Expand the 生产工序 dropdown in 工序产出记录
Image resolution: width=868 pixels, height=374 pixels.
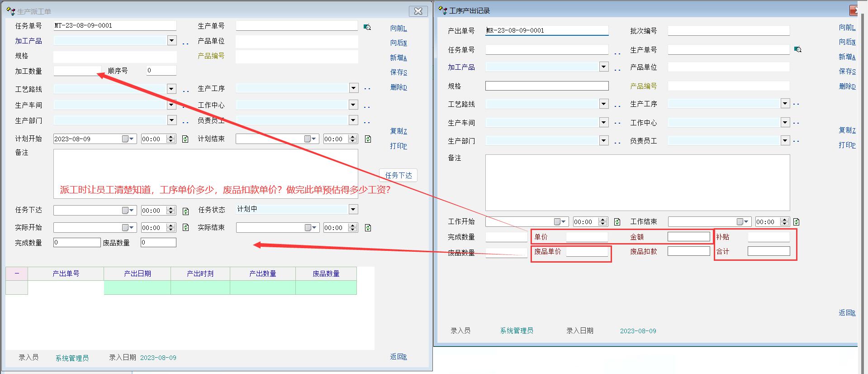point(785,104)
